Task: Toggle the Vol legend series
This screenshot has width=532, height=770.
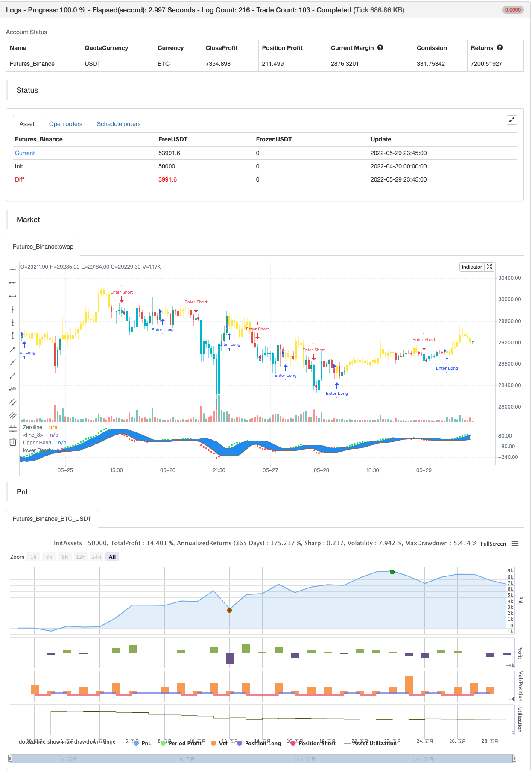Action: tap(219, 743)
